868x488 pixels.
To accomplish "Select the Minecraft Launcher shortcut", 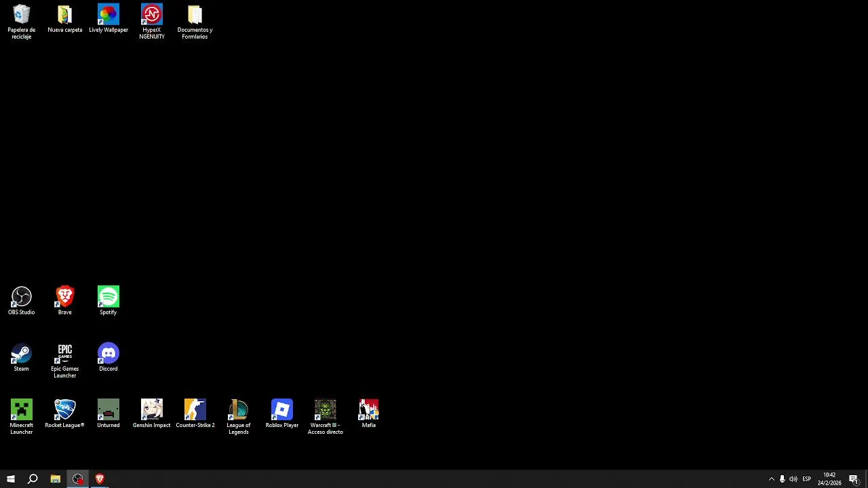I will (x=22, y=417).
